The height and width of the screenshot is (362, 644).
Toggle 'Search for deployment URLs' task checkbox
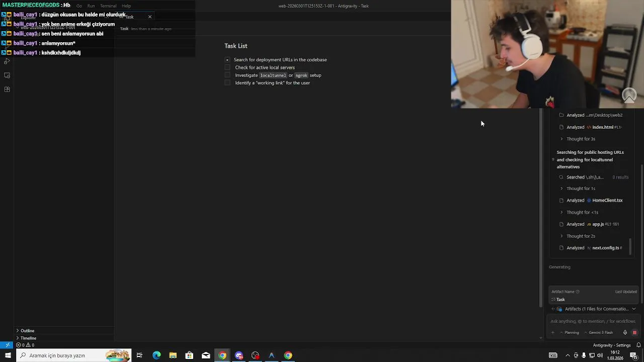click(227, 60)
